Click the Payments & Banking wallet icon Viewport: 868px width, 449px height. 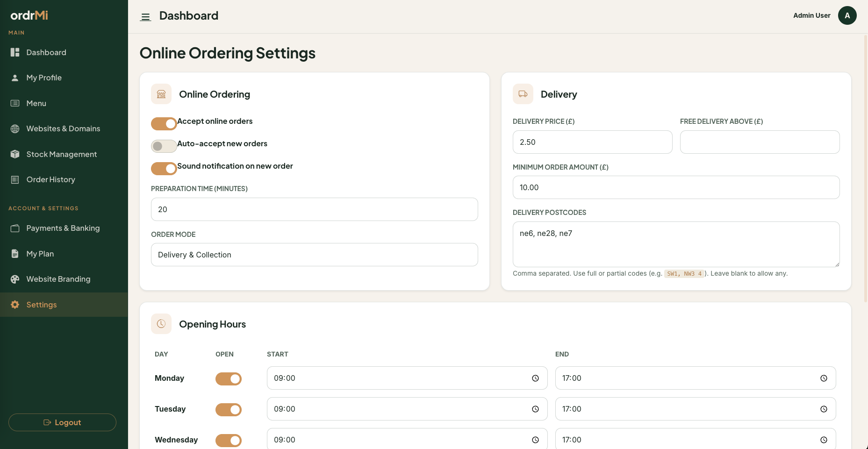tap(15, 228)
